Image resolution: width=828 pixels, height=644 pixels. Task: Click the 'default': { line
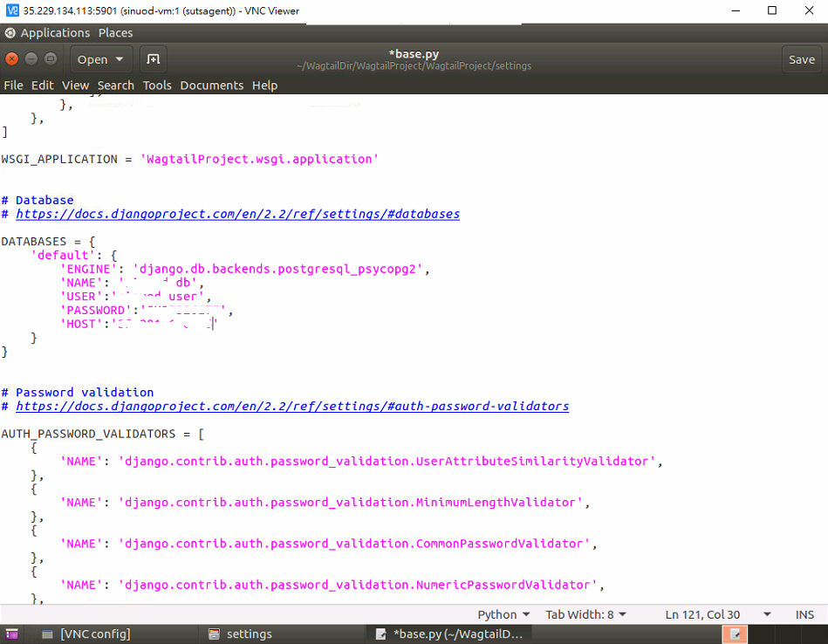tap(74, 255)
